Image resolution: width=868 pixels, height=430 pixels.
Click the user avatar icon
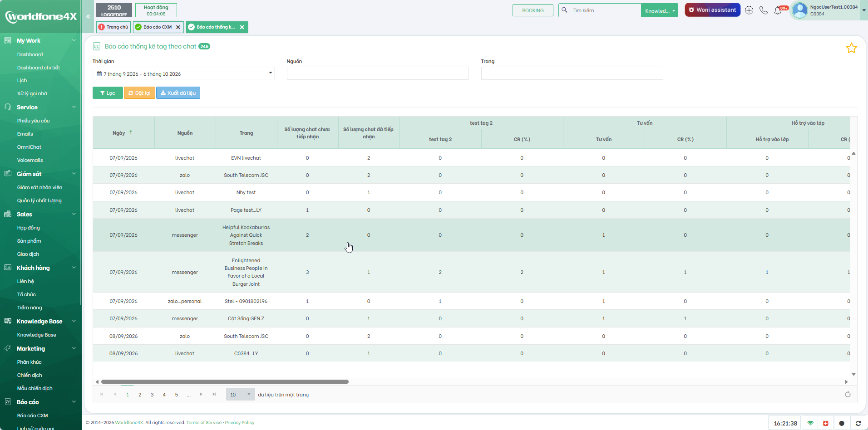point(800,10)
